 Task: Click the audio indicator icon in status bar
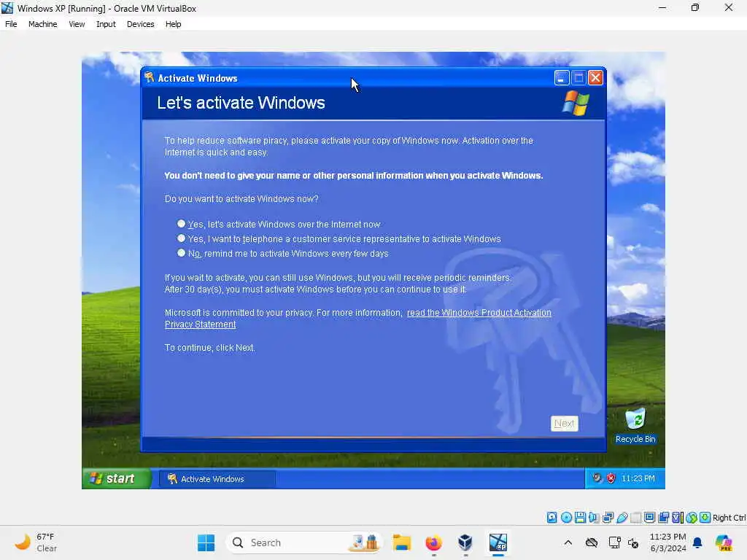[x=594, y=518]
